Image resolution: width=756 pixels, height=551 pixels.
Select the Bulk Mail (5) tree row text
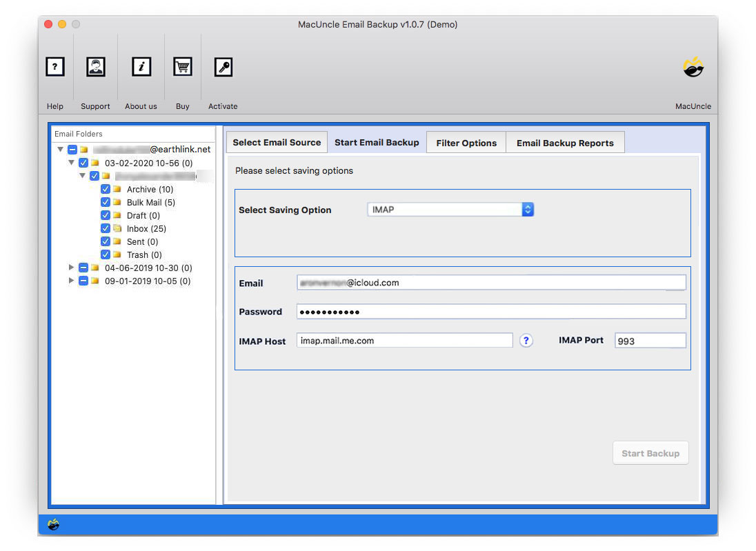coord(151,203)
